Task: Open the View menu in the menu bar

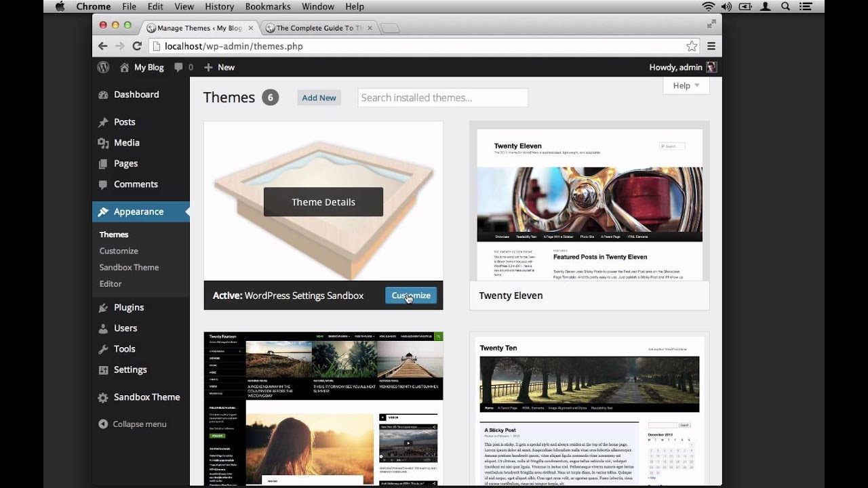Action: coord(184,7)
